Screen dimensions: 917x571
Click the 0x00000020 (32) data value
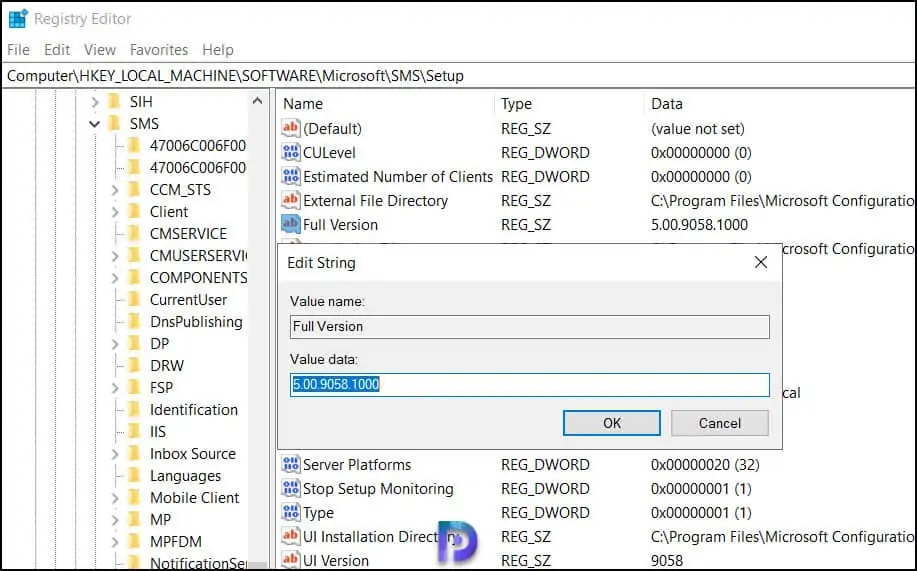point(705,465)
